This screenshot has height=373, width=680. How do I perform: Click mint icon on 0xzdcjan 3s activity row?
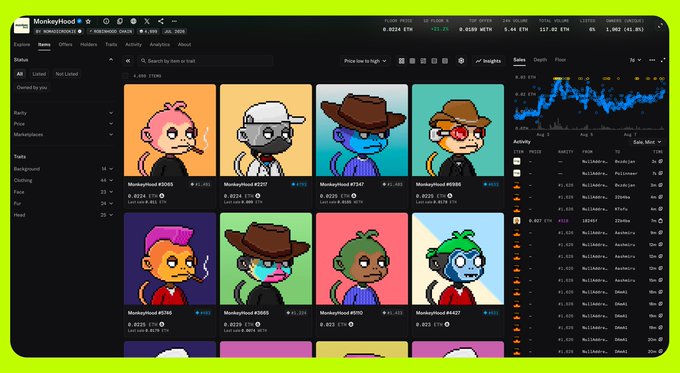660,161
